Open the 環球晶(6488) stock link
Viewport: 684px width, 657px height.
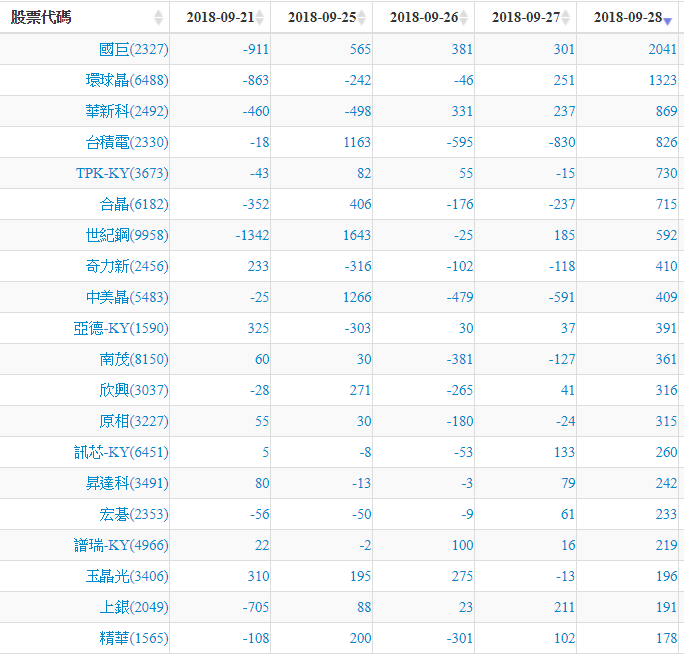pyautogui.click(x=127, y=81)
